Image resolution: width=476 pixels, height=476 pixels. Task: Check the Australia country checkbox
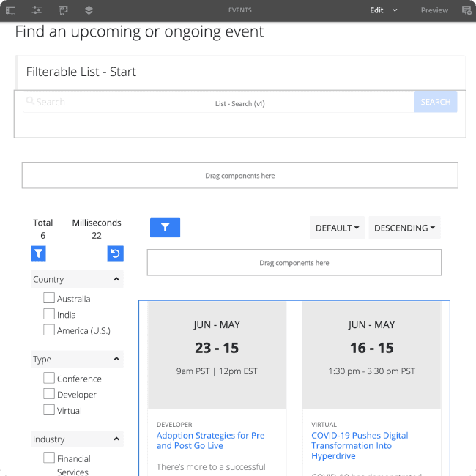point(49,298)
